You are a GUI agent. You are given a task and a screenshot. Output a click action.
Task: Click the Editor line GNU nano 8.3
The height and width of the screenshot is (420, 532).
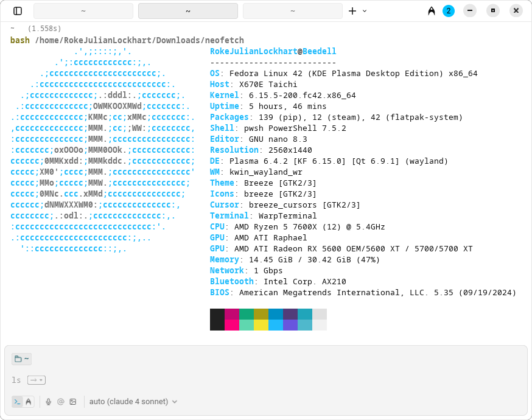[259, 139]
